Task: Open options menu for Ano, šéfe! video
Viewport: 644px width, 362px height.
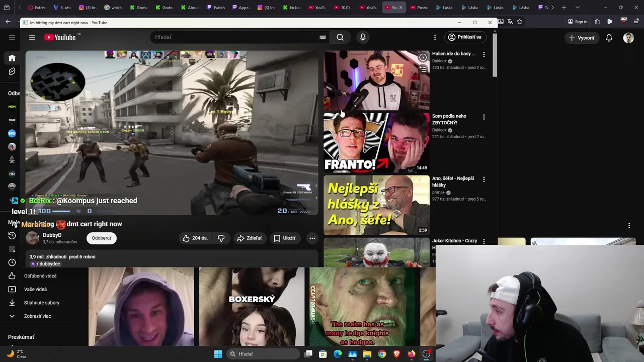Action: (x=484, y=179)
